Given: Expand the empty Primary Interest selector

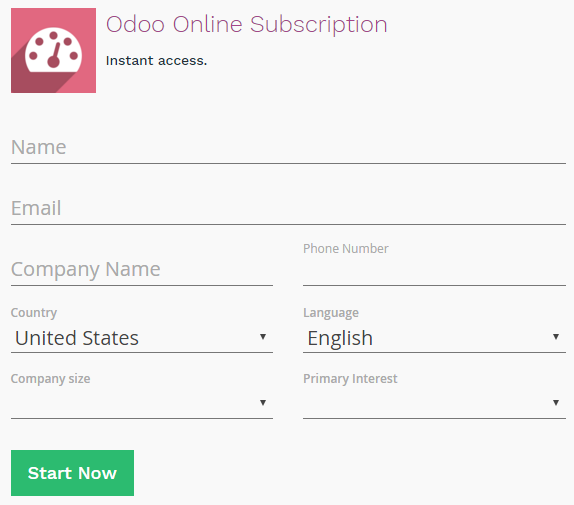Looking at the screenshot, I should pos(434,403).
